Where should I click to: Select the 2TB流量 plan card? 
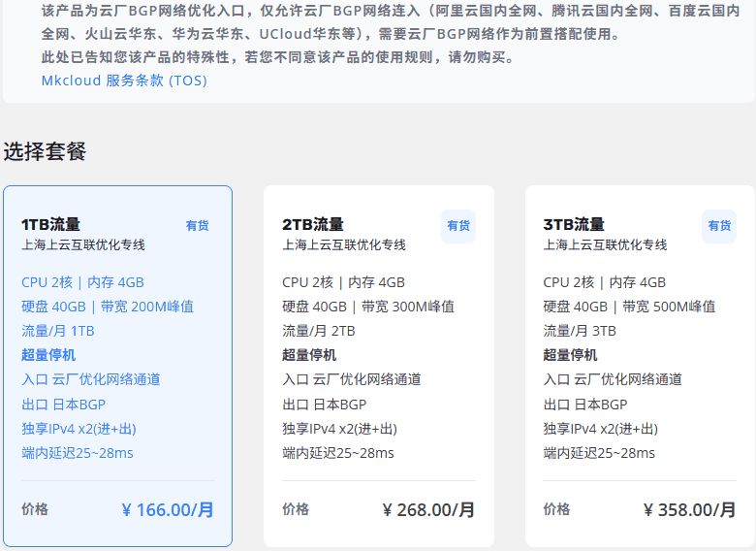(x=379, y=367)
